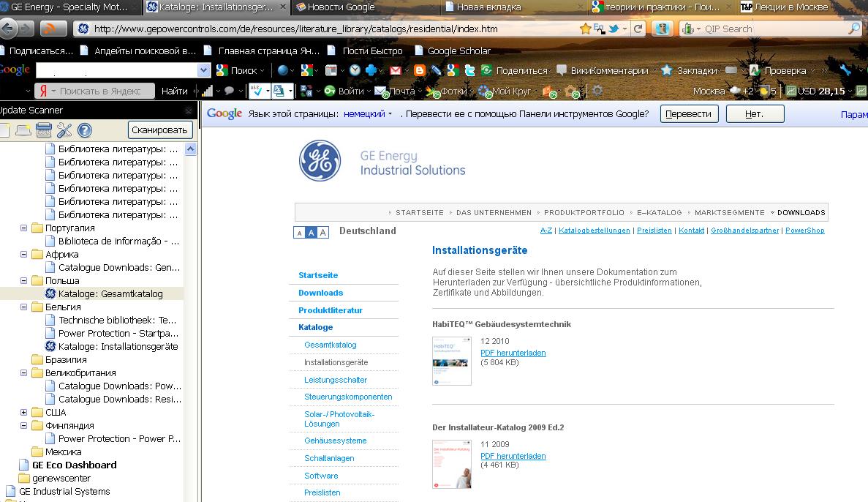This screenshot has width=868, height=502.
Task: Switch to the Лекции в Москве tab
Action: tap(792, 7)
